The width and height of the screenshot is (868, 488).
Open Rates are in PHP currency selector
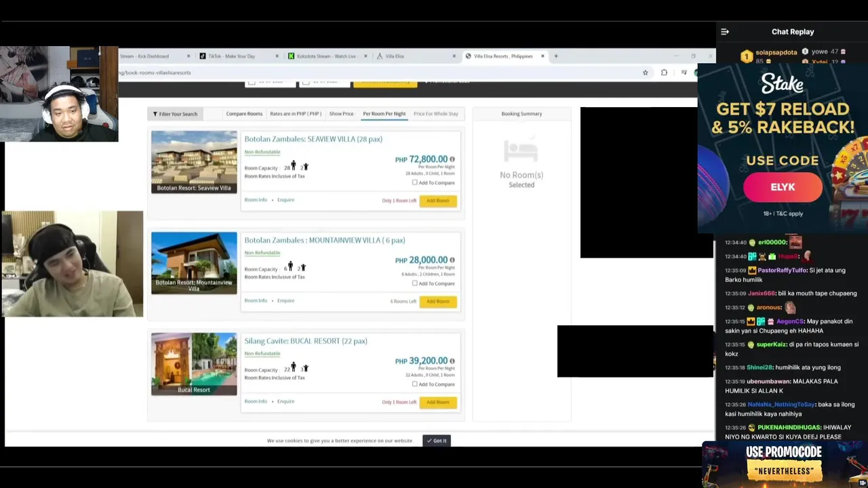tap(296, 114)
